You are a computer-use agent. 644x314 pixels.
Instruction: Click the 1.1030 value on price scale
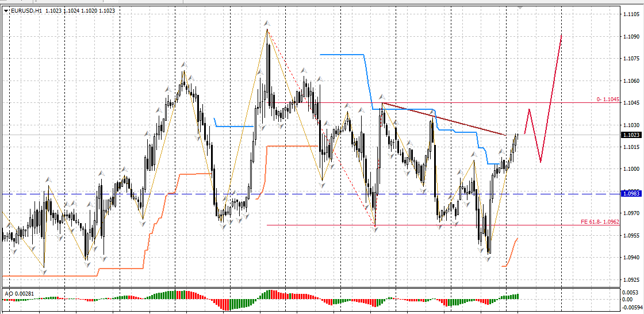pos(631,125)
